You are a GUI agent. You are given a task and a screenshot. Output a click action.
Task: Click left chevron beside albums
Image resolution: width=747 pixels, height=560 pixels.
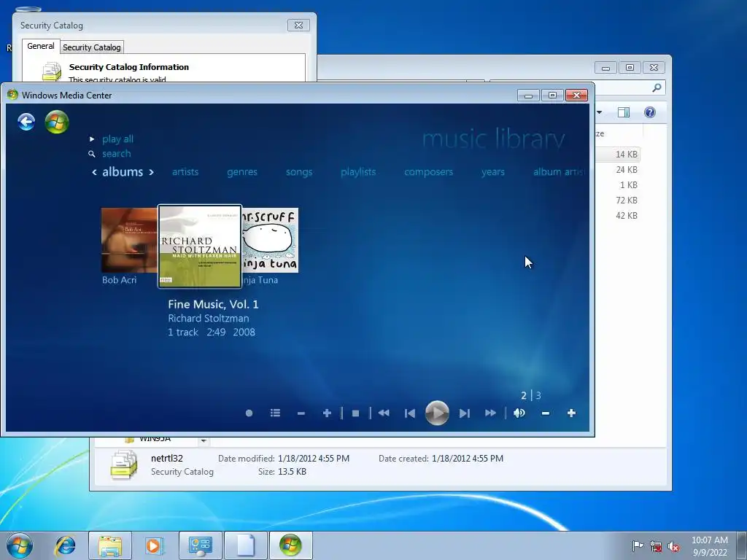(94, 172)
